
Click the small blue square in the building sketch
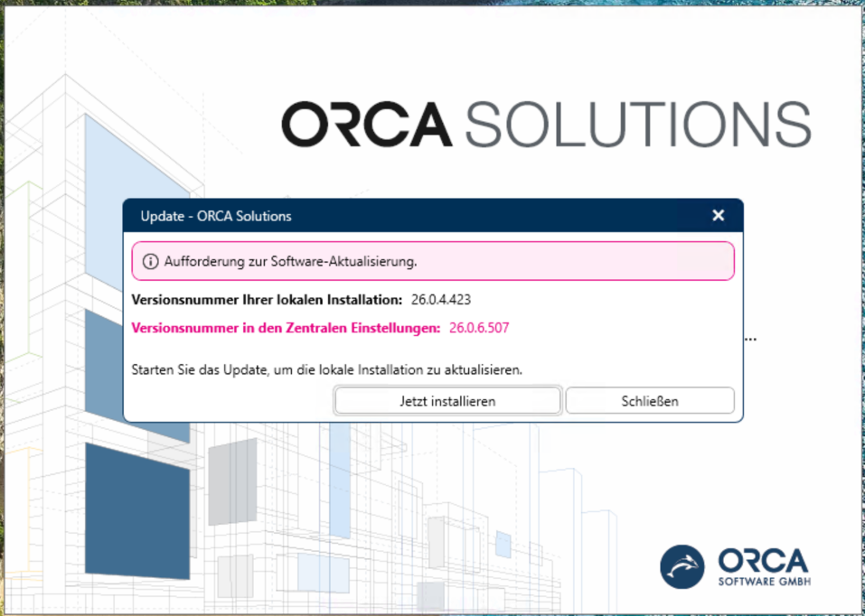(x=503, y=544)
